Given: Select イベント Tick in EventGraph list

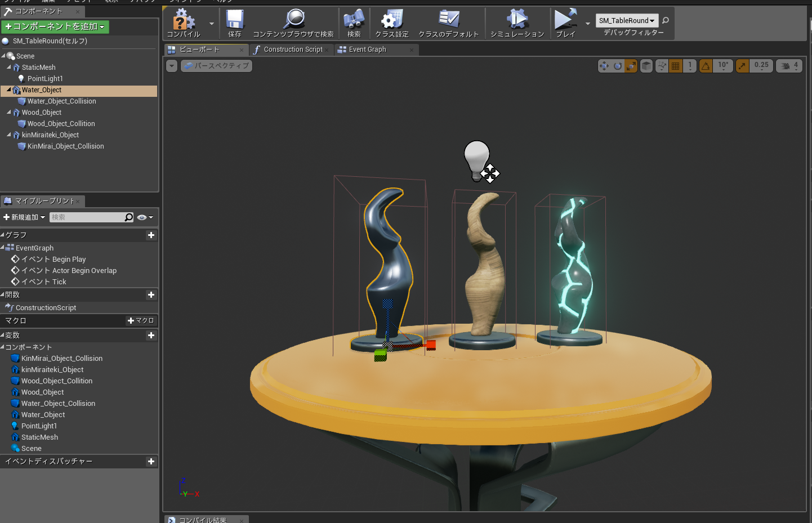Looking at the screenshot, I should (x=43, y=282).
